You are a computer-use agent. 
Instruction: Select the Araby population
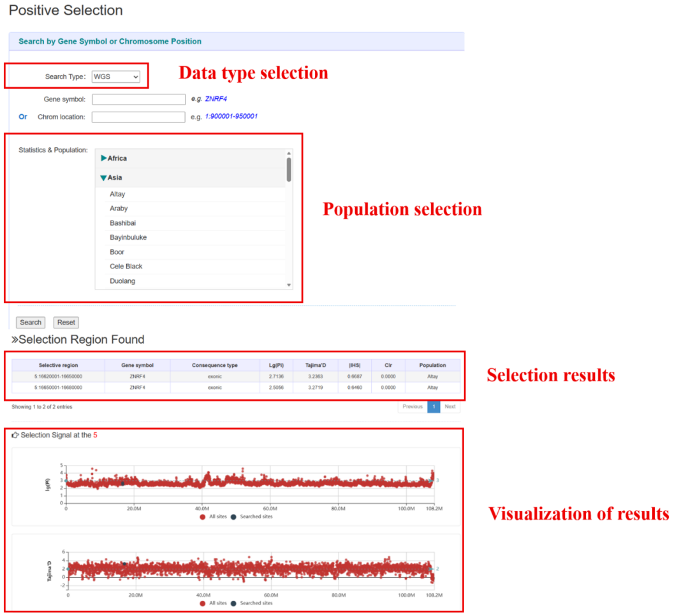pyautogui.click(x=119, y=209)
